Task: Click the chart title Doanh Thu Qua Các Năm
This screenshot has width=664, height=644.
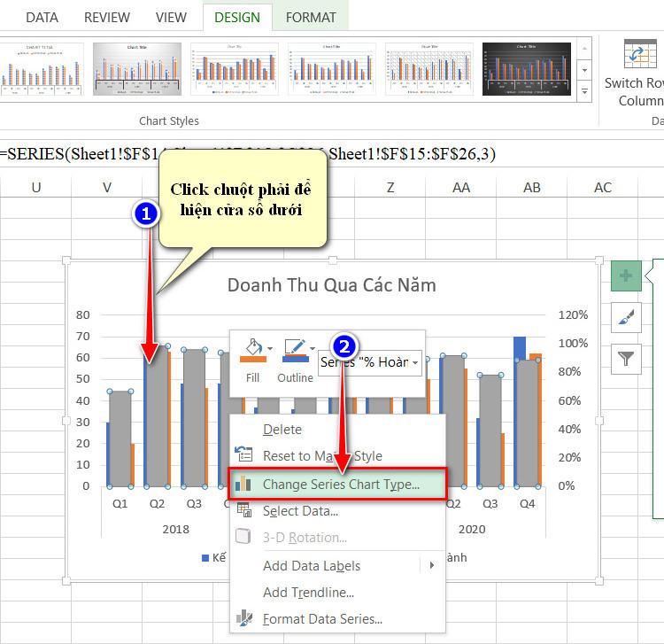Action: [x=332, y=285]
